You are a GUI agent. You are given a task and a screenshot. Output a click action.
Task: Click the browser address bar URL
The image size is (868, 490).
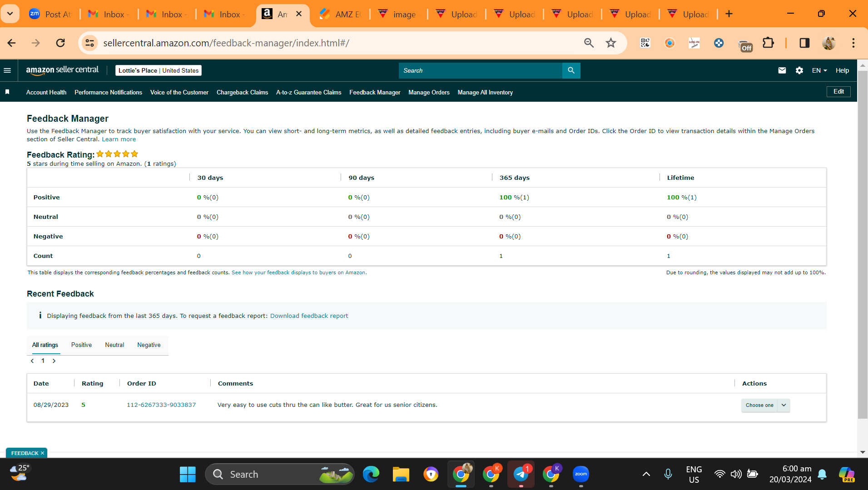coord(226,43)
